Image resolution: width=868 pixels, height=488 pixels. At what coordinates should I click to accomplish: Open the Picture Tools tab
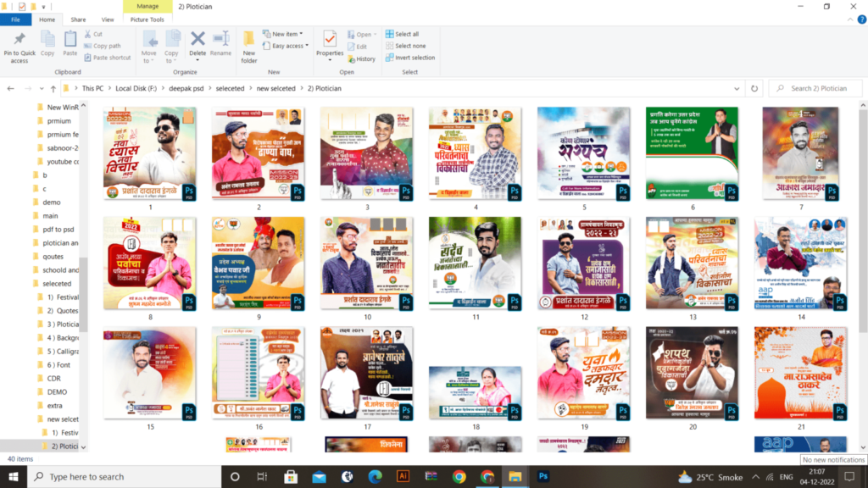pyautogui.click(x=147, y=19)
